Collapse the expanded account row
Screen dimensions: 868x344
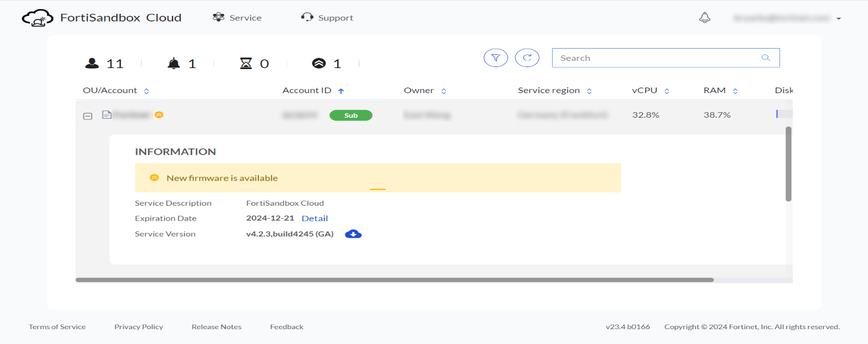[88, 116]
